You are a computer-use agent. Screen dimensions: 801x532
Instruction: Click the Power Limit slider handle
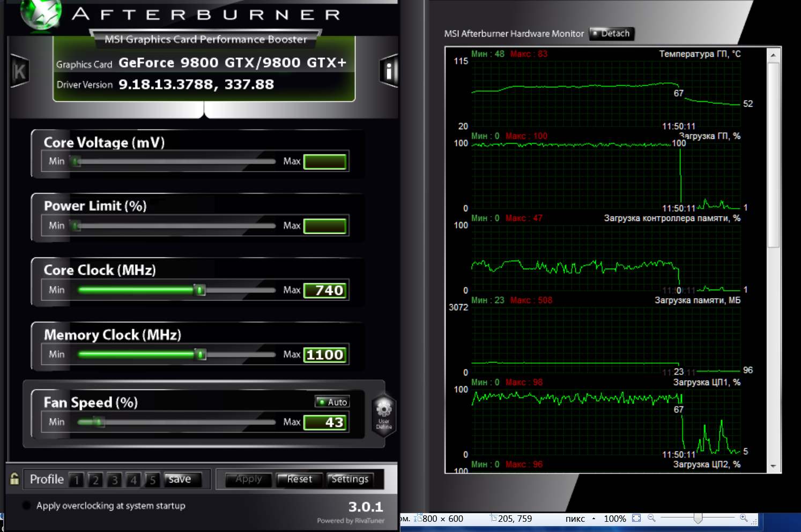76,226
